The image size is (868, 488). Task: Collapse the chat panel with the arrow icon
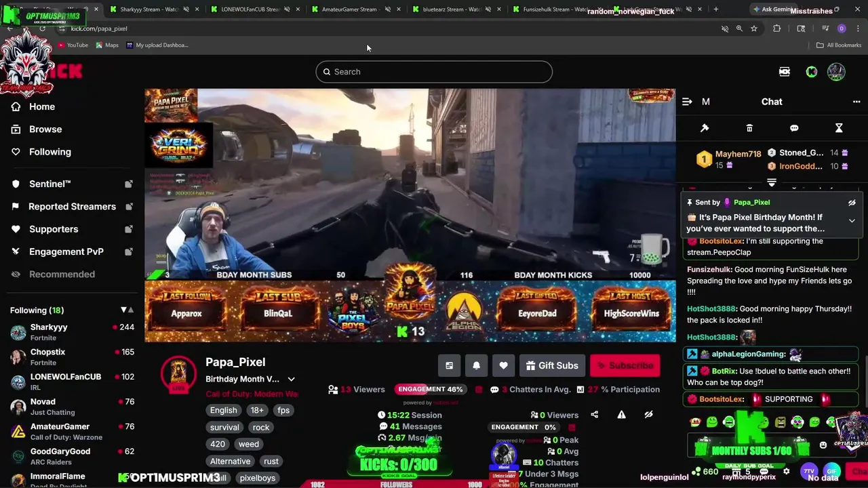tap(687, 102)
